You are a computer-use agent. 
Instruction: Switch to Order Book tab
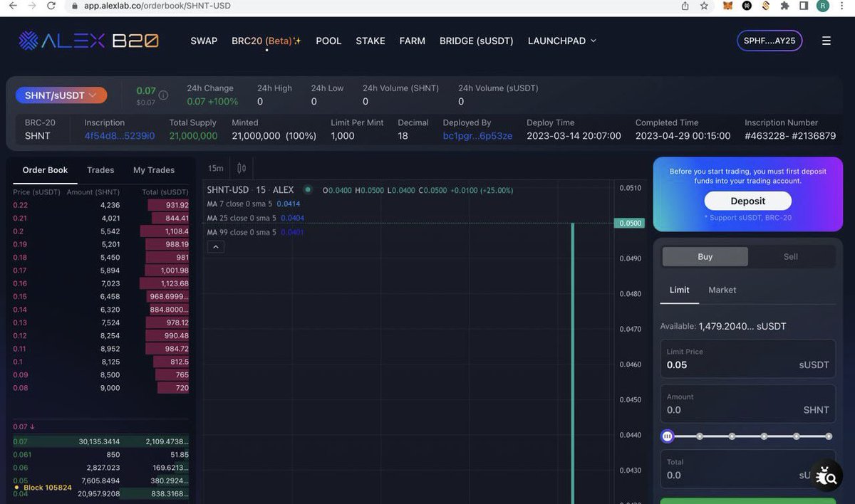click(x=45, y=170)
